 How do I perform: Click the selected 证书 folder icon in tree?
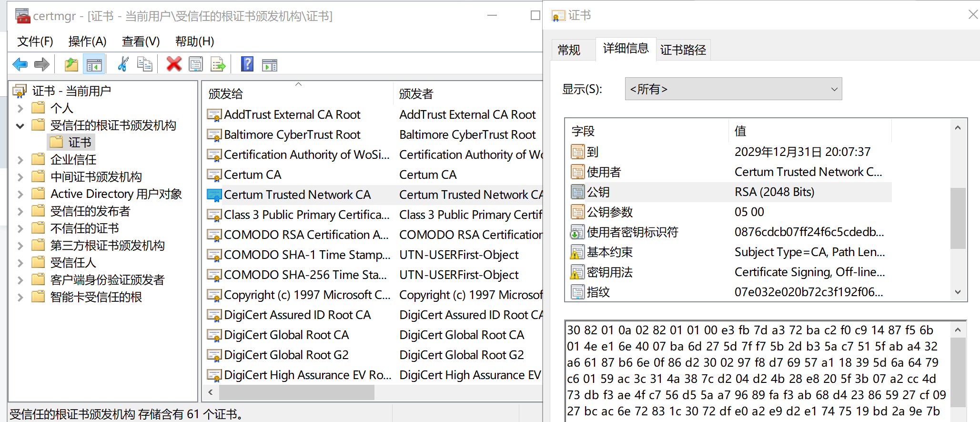tap(56, 142)
